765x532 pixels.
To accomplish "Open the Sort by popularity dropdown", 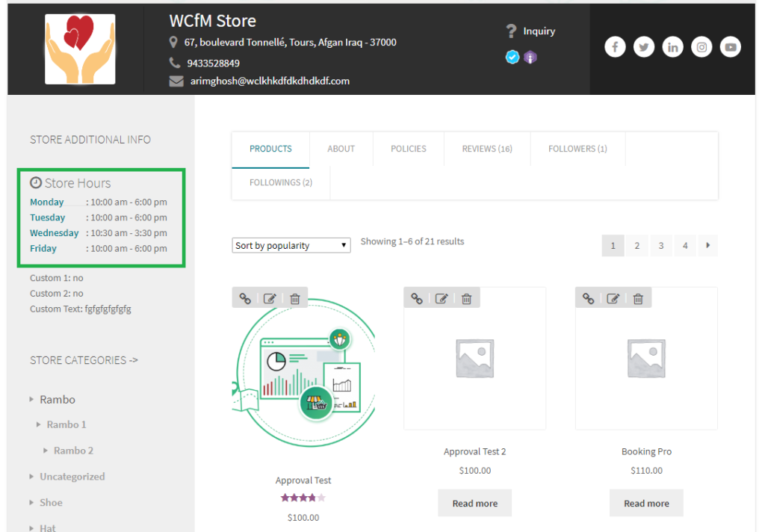I will click(291, 246).
